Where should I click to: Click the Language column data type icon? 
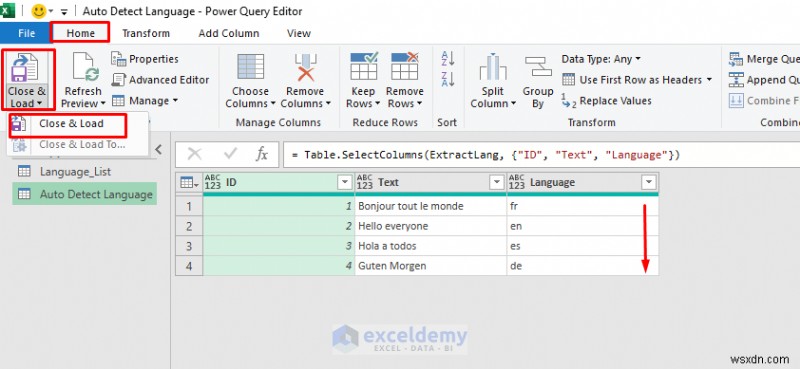click(516, 182)
